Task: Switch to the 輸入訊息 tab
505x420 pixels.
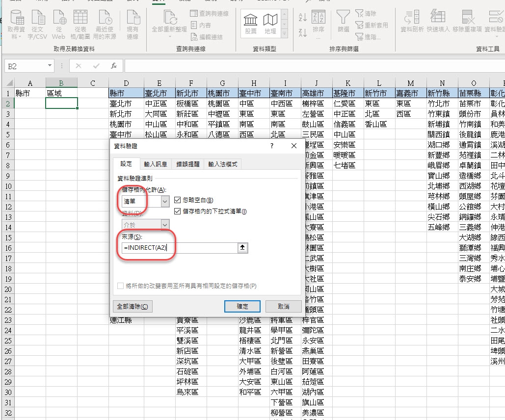Action: pos(155,164)
